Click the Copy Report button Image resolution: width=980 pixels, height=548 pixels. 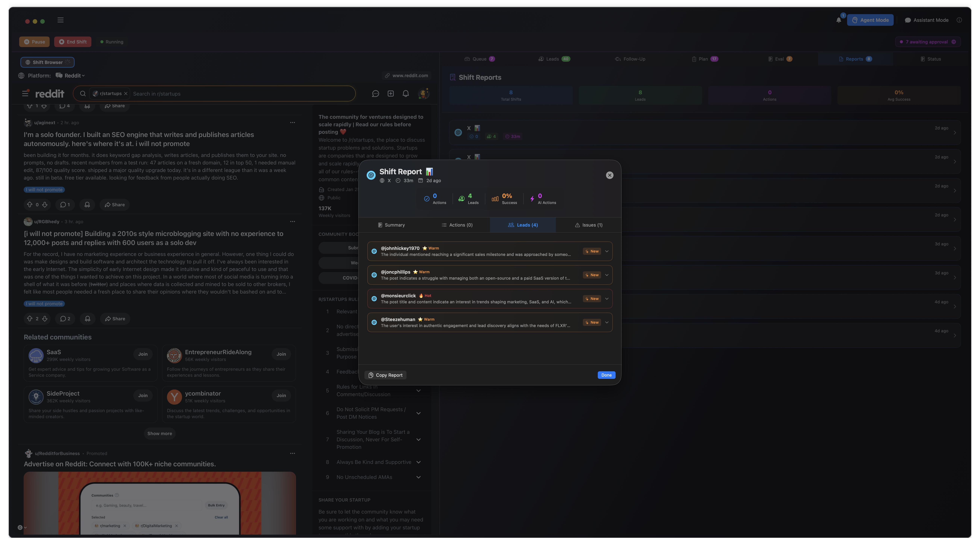coord(385,375)
